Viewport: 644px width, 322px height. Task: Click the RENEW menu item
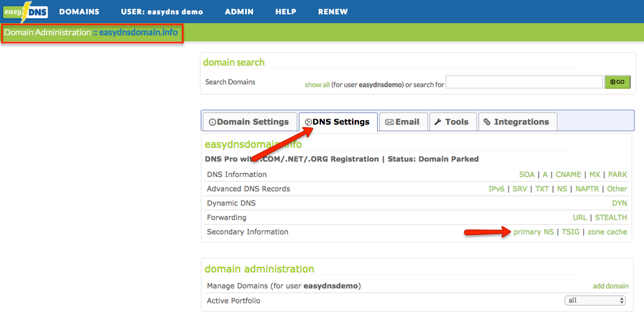coord(333,11)
